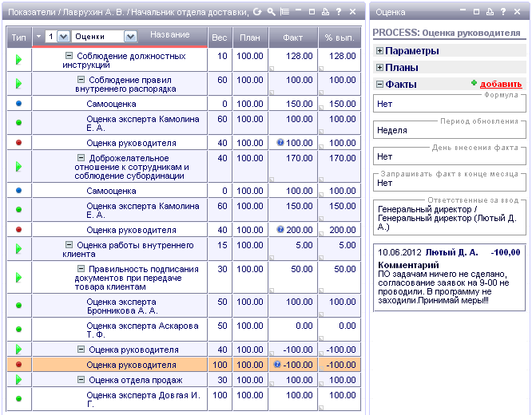Screen dimensions: 532x415
Task: Sort by the % вып. column header
Action: tap(339, 38)
